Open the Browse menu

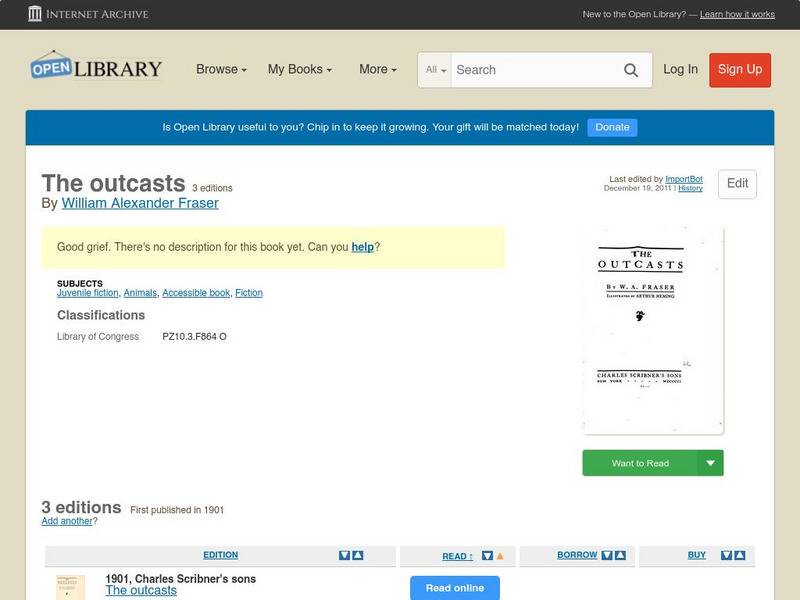(x=218, y=70)
